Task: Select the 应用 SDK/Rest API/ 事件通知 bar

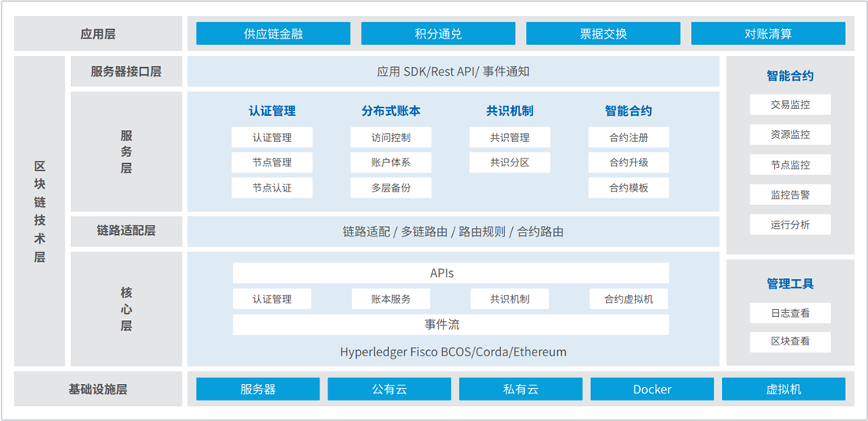Action: pyautogui.click(x=453, y=72)
